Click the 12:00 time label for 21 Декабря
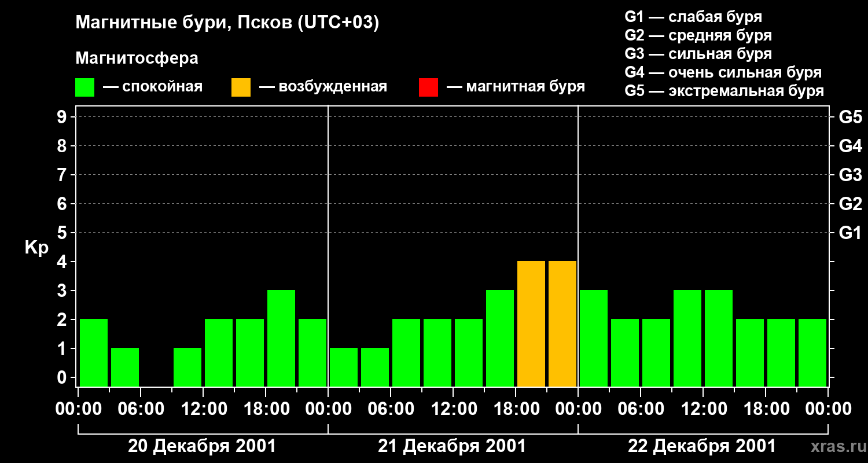The height and width of the screenshot is (463, 868). pos(453,409)
